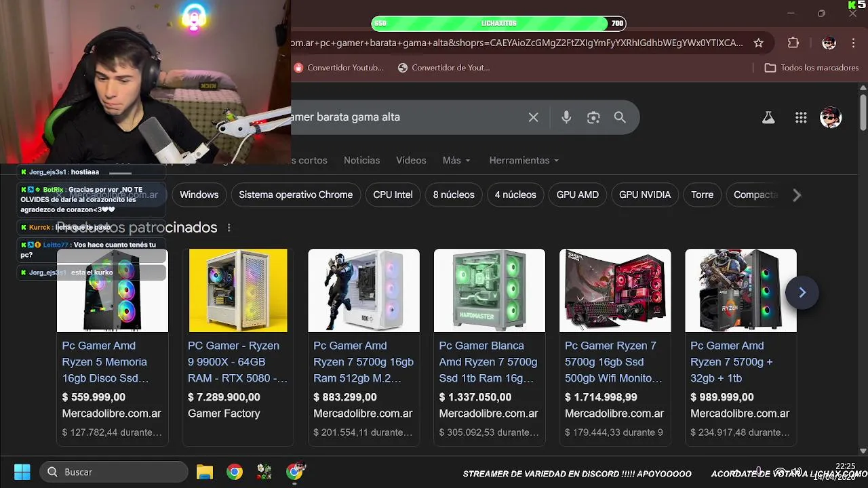Expand the Herramientas dropdown
This screenshot has height=488, width=868.
[x=524, y=161]
